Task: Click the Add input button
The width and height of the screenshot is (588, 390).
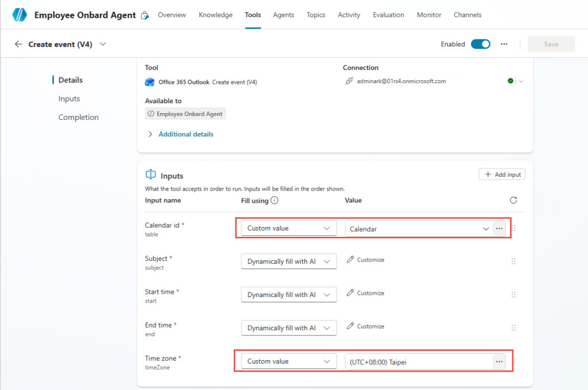Action: pyautogui.click(x=502, y=174)
